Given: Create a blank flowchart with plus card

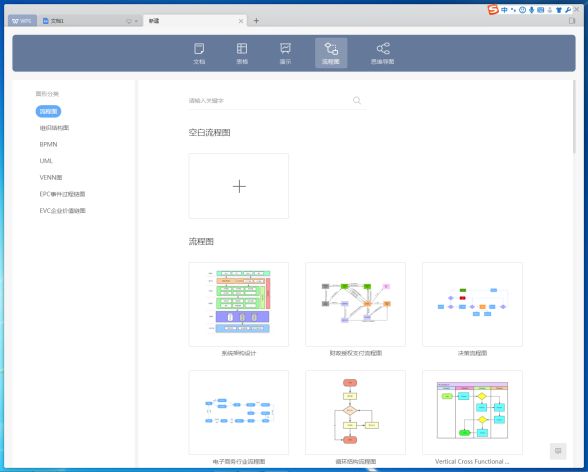Looking at the screenshot, I should click(239, 186).
